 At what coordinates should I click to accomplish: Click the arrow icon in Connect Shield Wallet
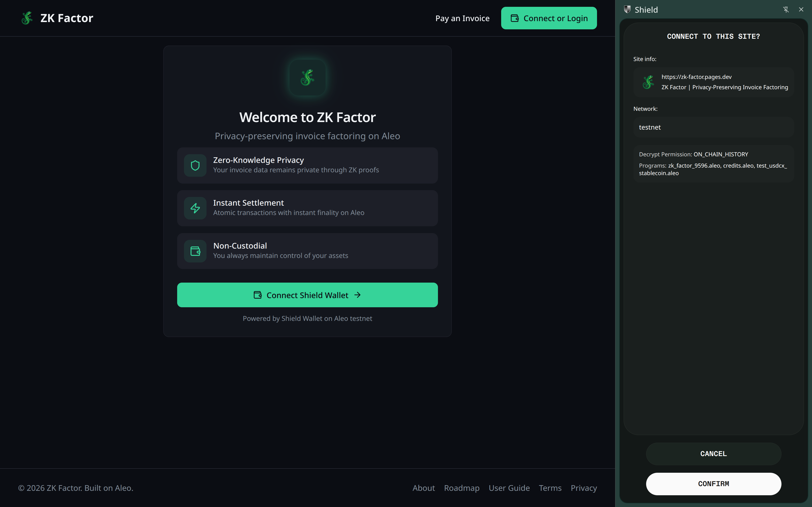click(358, 295)
